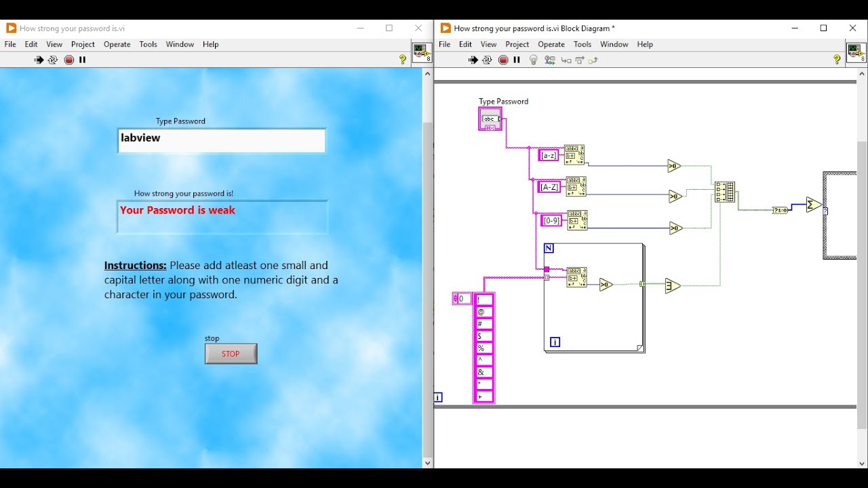The image size is (868, 488).
Task: Click VI connector icon in front panel
Action: click(422, 53)
